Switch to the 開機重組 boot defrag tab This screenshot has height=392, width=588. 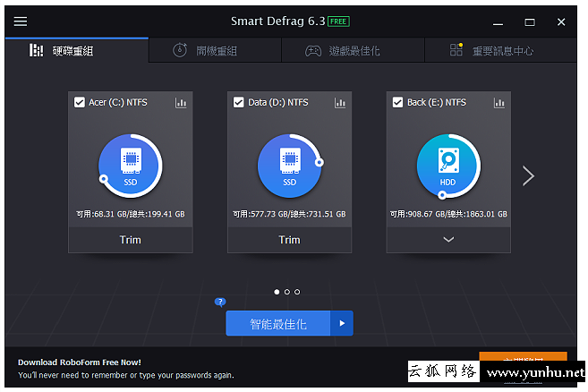(x=216, y=50)
